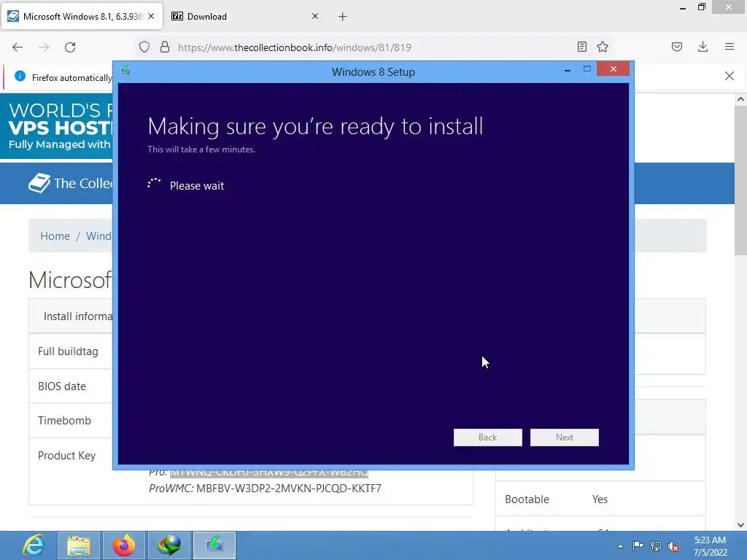Click the Bootable row label

pos(527,499)
